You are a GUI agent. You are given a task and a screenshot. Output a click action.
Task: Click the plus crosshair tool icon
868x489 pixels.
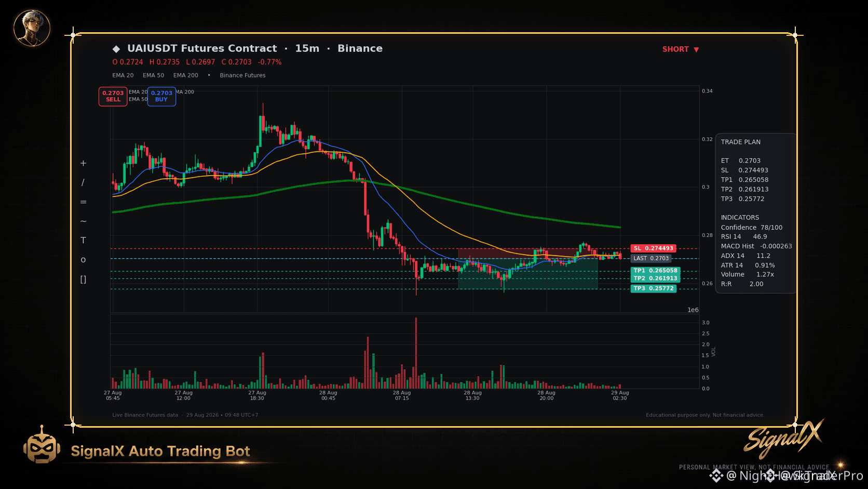pos(83,163)
